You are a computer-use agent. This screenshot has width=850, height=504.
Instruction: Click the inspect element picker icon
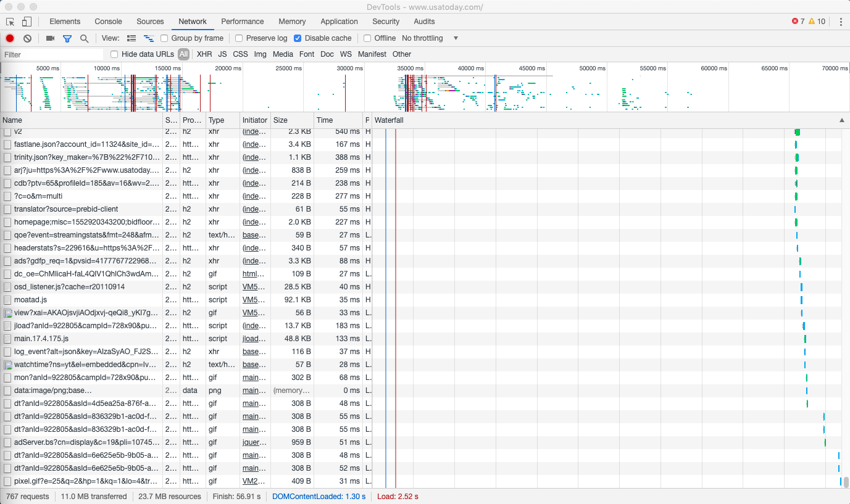pyautogui.click(x=10, y=22)
